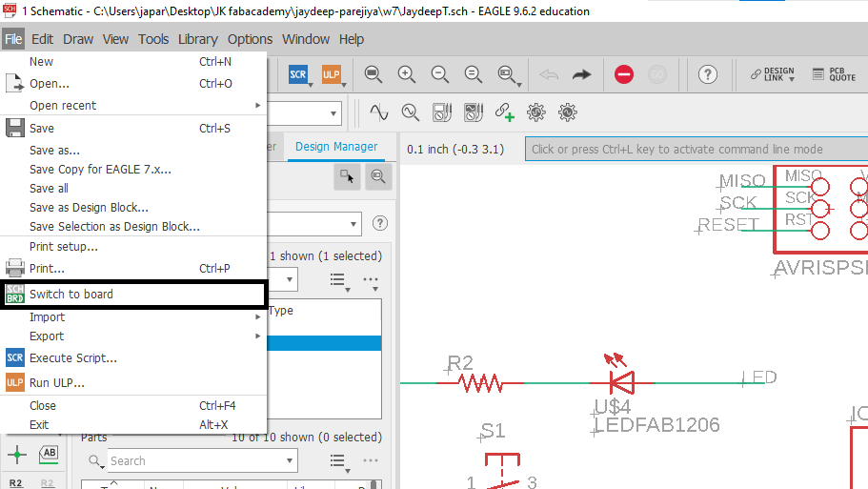The image size is (868, 489).
Task: Click the zoom in magnifier icon
Action: [406, 74]
